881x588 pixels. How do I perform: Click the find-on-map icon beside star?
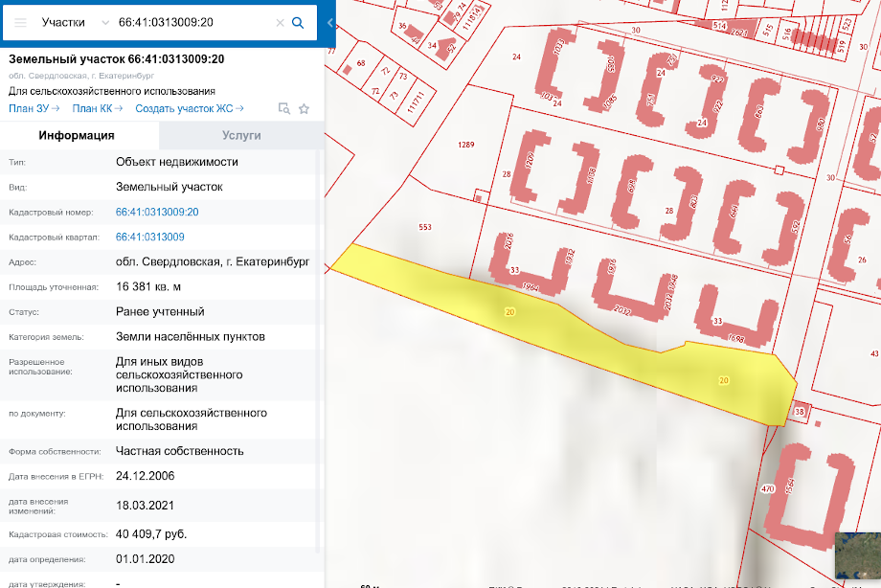[283, 109]
